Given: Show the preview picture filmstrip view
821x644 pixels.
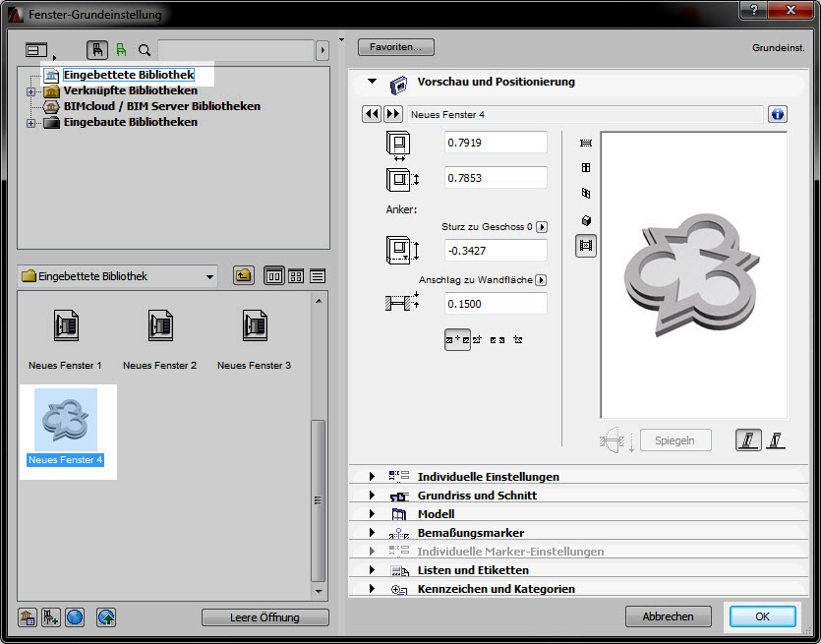Looking at the screenshot, I should pyautogui.click(x=586, y=246).
